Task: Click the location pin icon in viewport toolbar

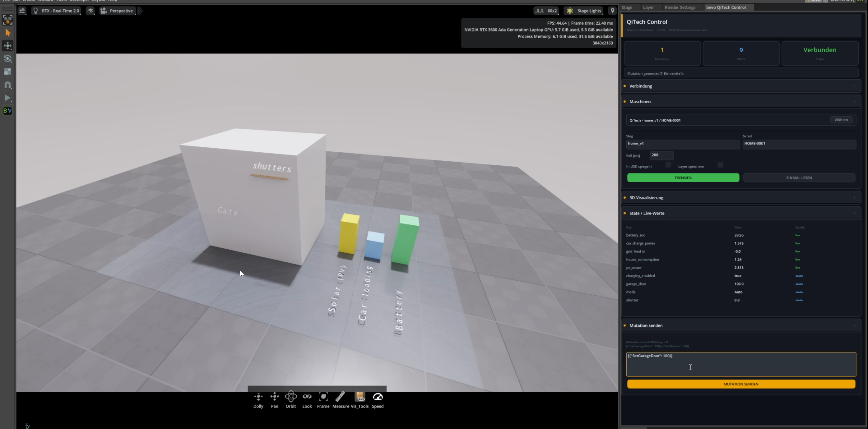Action: 612,11
